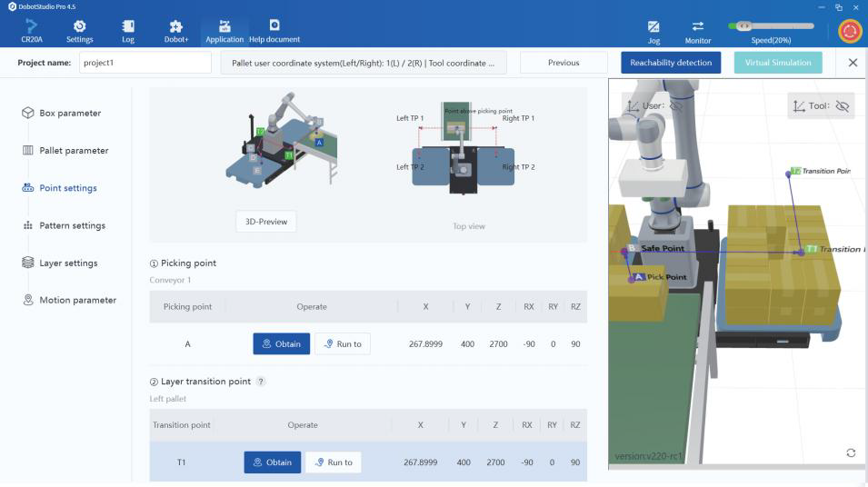Show help for Layer transition point

click(261, 382)
